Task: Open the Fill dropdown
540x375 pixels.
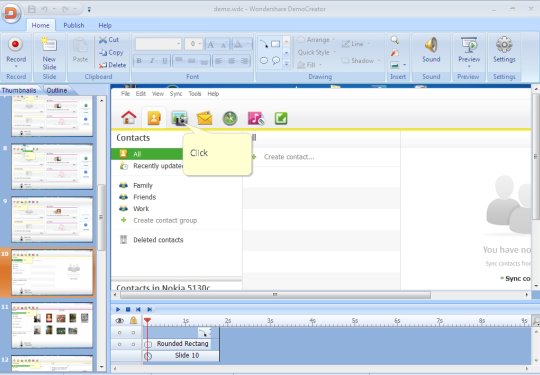Action: pos(309,65)
